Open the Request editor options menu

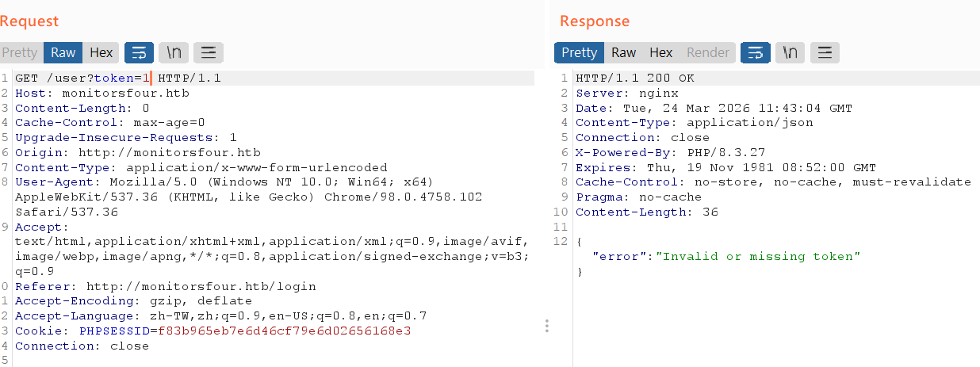click(x=209, y=53)
